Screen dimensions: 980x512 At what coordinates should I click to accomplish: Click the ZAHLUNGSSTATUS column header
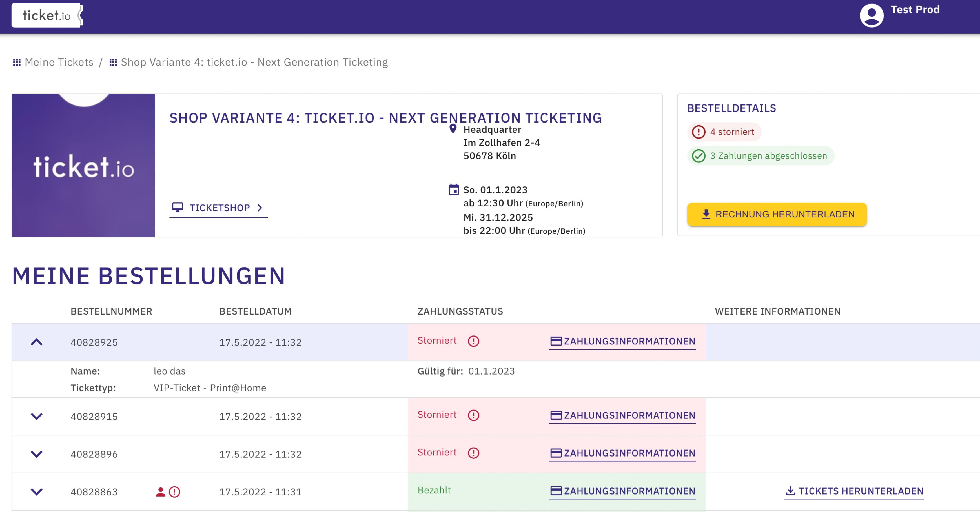[460, 311]
